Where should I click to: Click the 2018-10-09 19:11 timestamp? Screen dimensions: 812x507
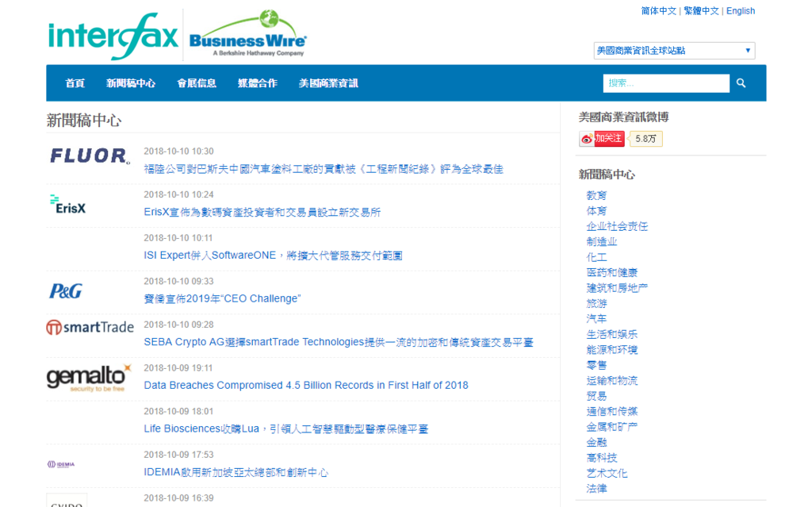[x=178, y=368]
